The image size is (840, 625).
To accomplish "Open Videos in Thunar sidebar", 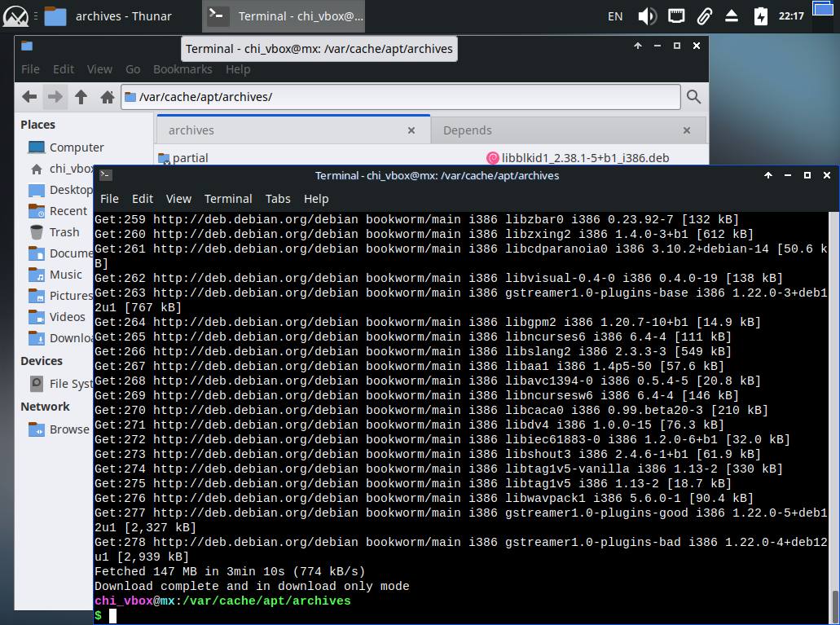I will [x=57, y=317].
